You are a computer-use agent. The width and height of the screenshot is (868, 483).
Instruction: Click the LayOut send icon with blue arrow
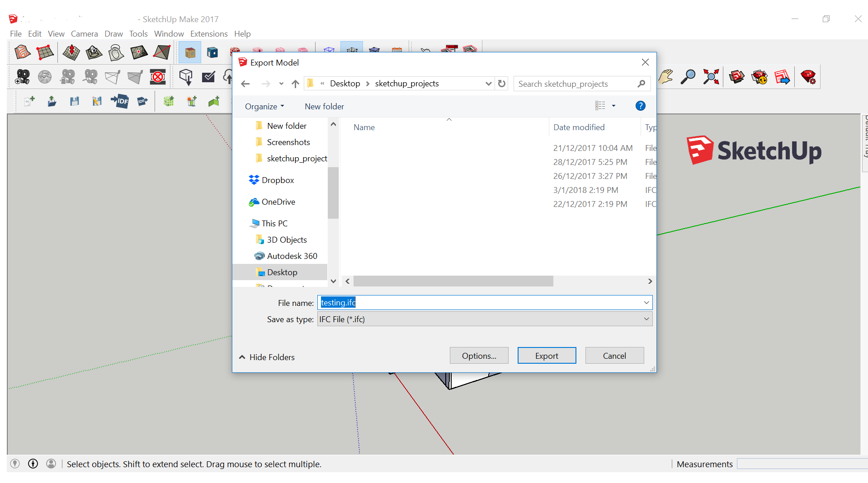tap(782, 77)
